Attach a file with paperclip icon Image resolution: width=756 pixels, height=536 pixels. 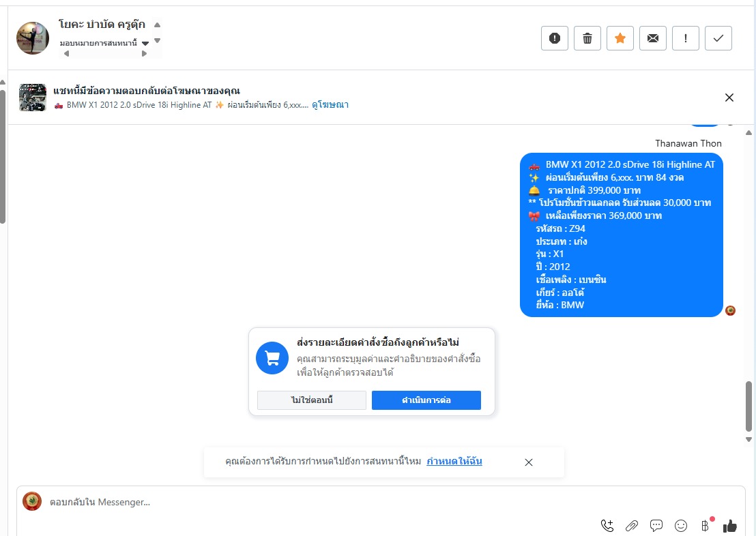pos(632,526)
